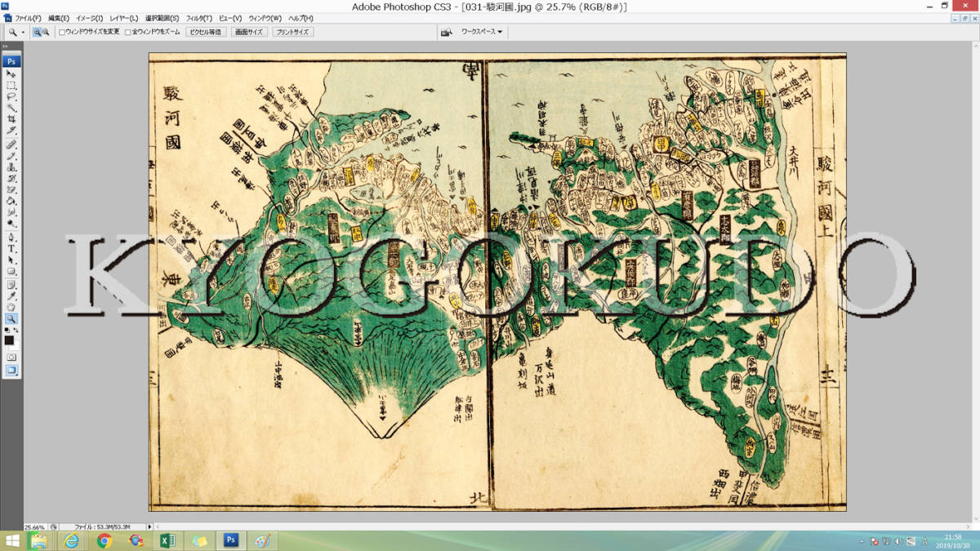
Task: Select the Crop tool
Action: (11, 119)
